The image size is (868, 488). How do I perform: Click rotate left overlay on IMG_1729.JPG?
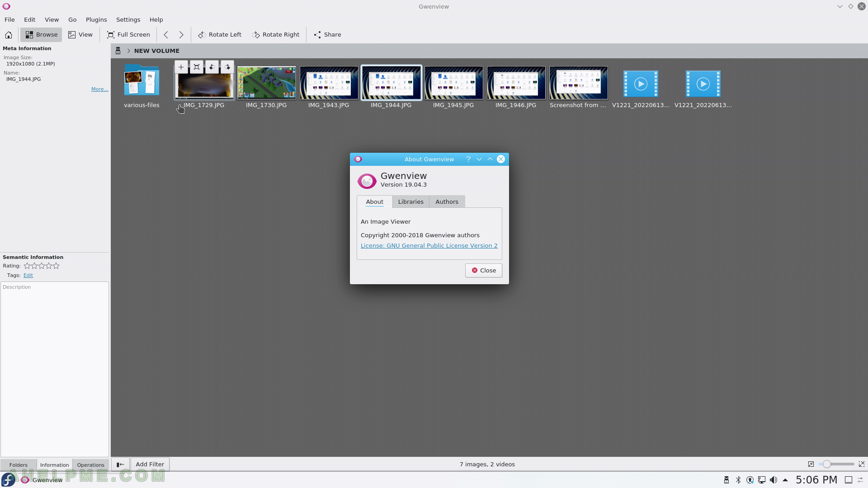(212, 67)
